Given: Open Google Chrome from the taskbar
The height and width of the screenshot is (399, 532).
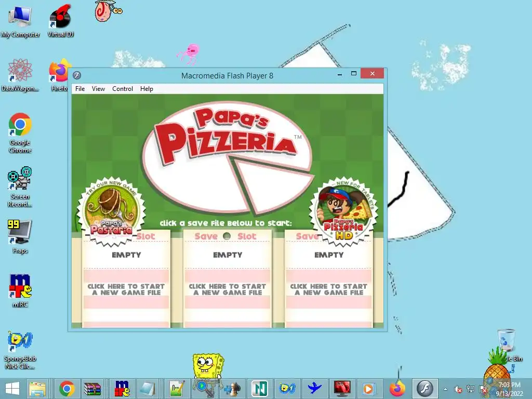Looking at the screenshot, I should (x=66, y=389).
